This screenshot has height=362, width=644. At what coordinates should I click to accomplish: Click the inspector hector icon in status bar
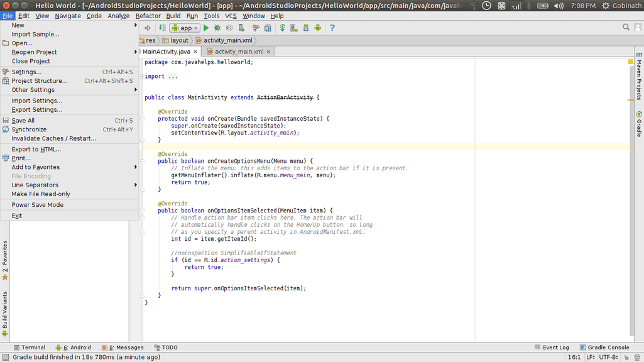pyautogui.click(x=637, y=358)
